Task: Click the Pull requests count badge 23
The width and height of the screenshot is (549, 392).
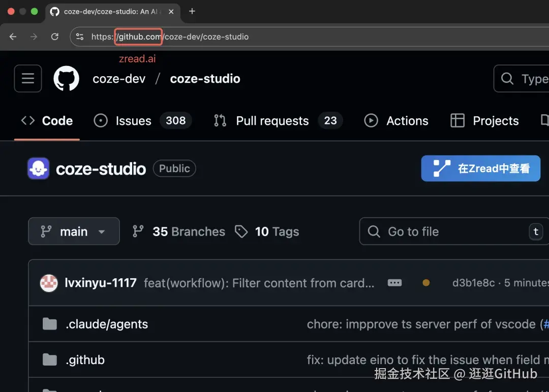Action: [x=330, y=121]
